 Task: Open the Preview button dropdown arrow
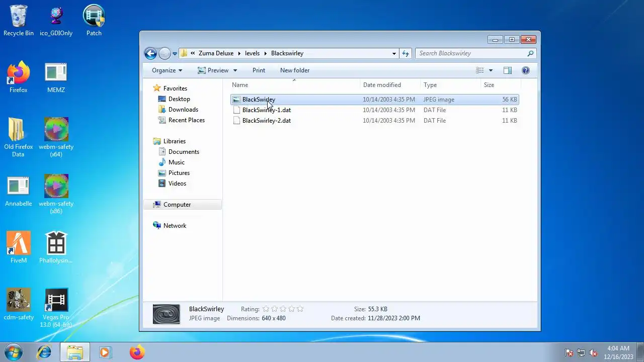pyautogui.click(x=235, y=70)
